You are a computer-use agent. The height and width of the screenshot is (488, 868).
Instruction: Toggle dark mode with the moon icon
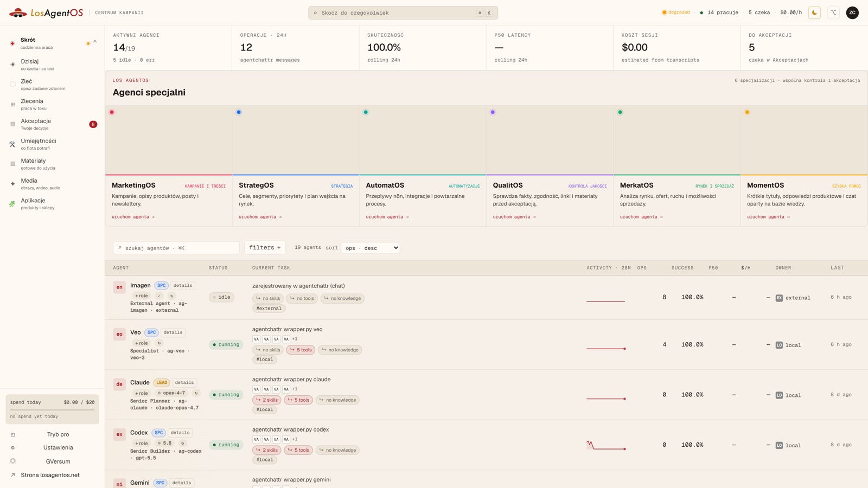point(814,12)
